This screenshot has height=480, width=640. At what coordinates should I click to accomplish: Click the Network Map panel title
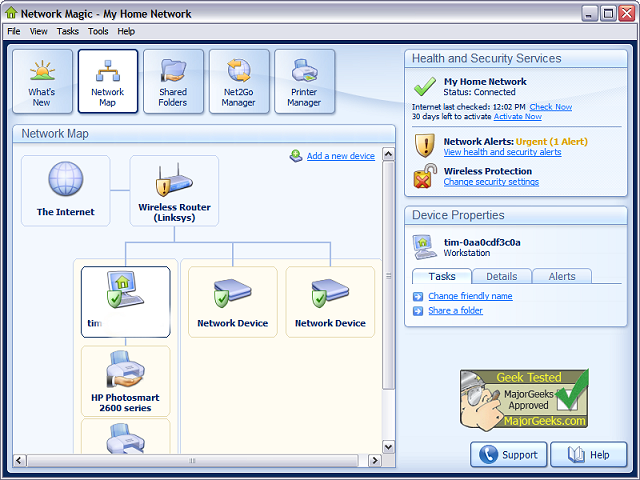[55, 133]
